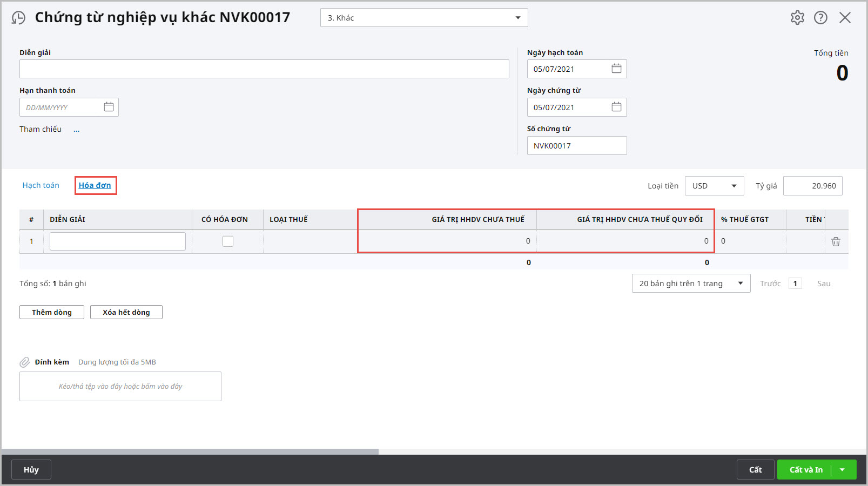Viewport: 868px width, 486px height.
Task: Open the voucher history clock icon
Action: point(18,18)
